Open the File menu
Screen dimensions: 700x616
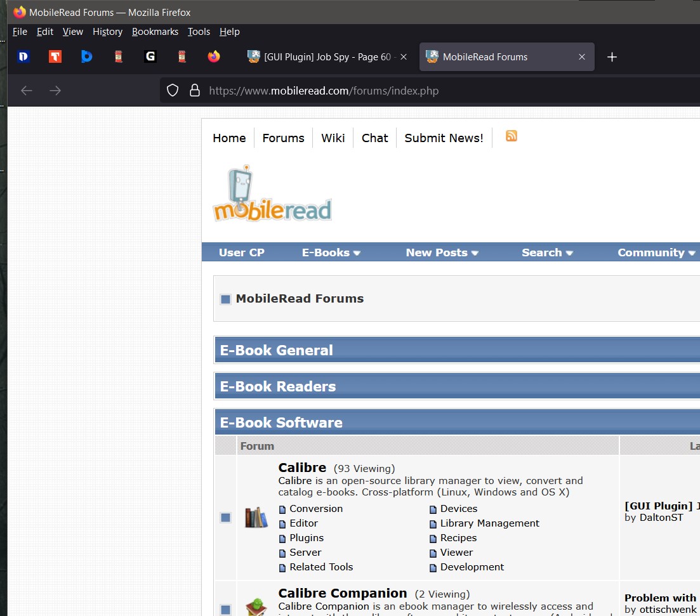pos(20,32)
